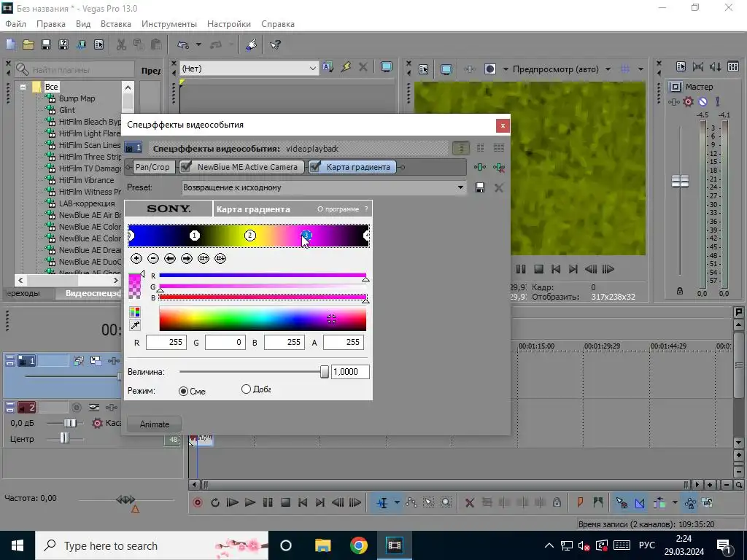
Task: Open the Файл menu
Action: click(x=16, y=24)
